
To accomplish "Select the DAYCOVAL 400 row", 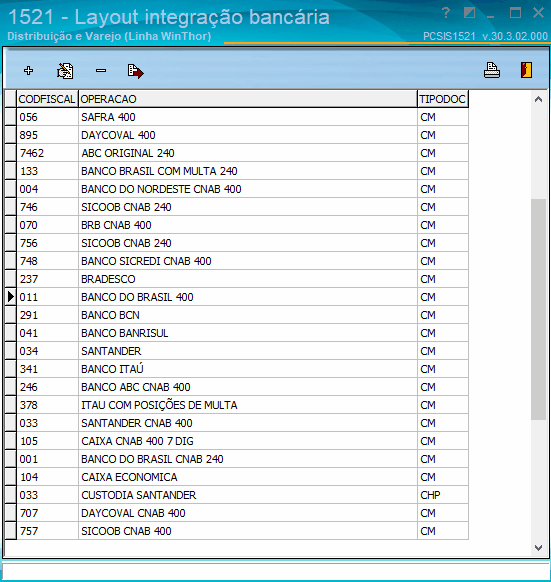I will (237, 135).
